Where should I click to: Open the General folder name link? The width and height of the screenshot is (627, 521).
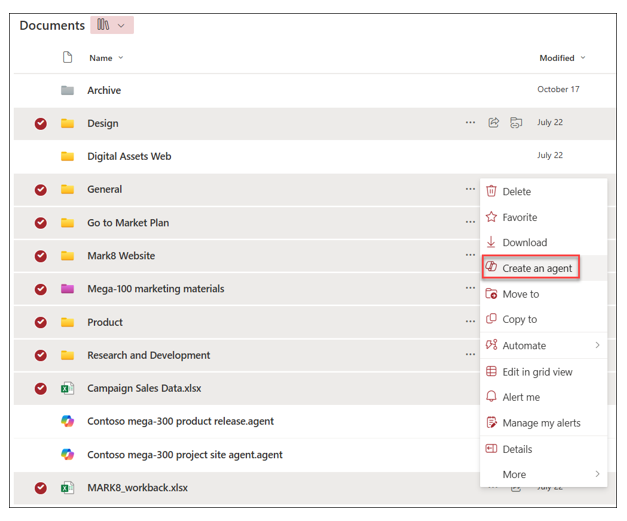105,189
